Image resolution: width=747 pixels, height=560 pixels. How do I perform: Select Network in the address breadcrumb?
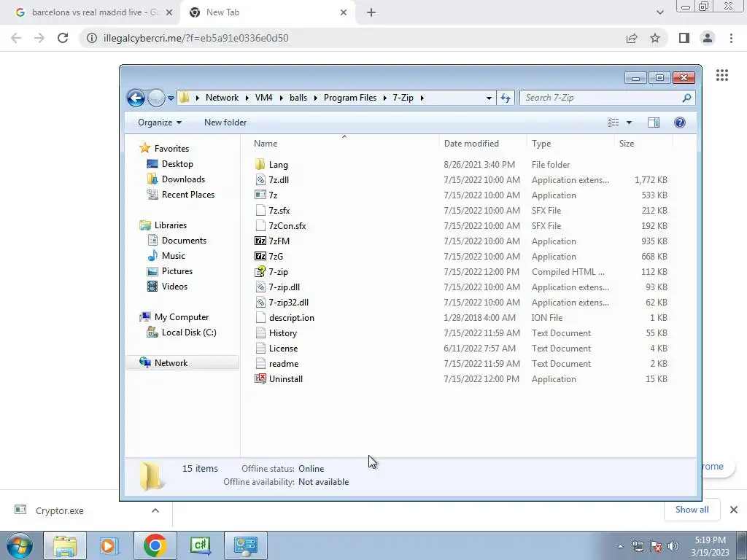tap(222, 98)
